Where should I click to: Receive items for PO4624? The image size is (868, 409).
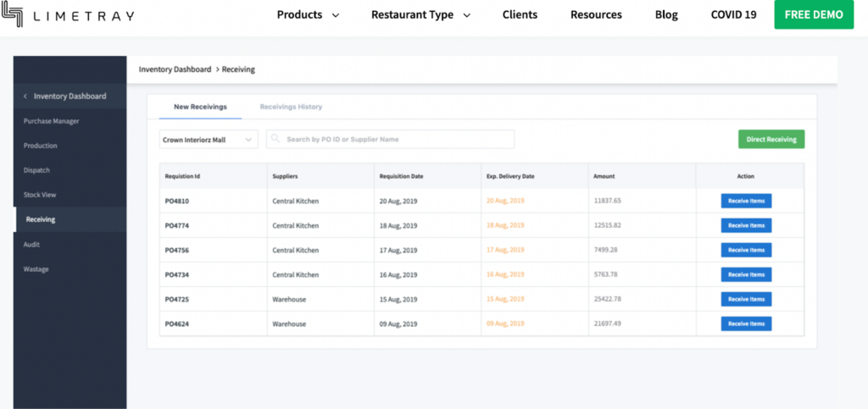click(x=746, y=323)
